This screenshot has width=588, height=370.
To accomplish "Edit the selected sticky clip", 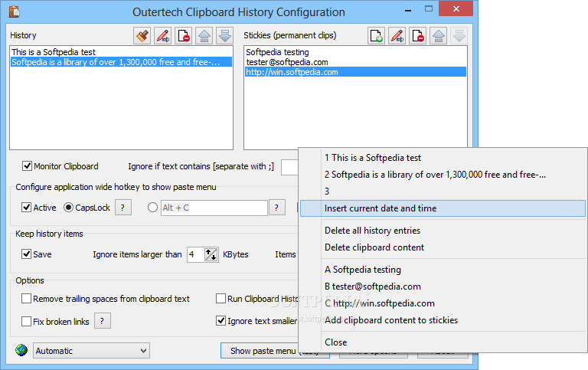I will pyautogui.click(x=397, y=36).
